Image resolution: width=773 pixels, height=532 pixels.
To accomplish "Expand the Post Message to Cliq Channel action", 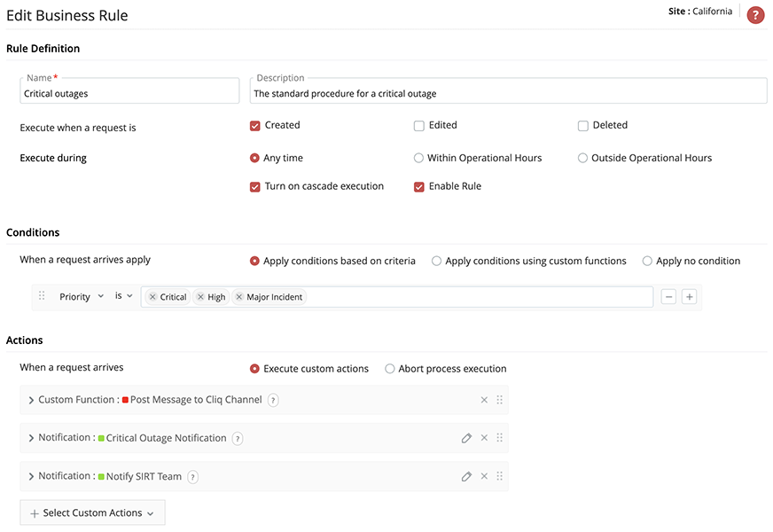I will click(31, 400).
